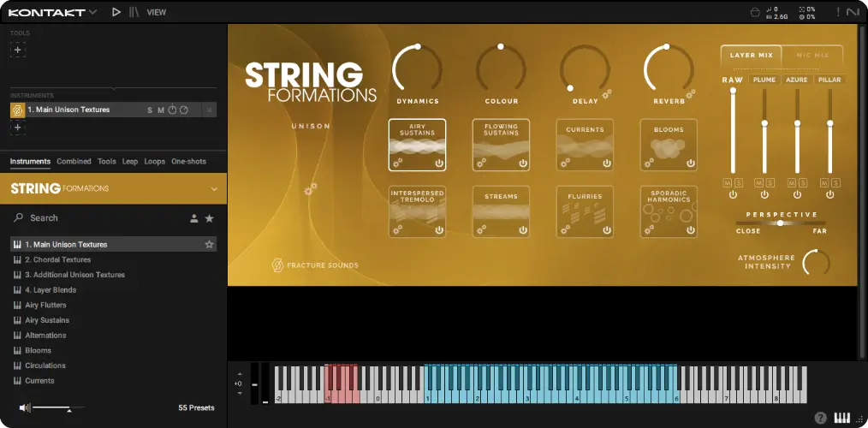The height and width of the screenshot is (428, 868).
Task: Adjust the preview volume slider
Action: coord(59,408)
